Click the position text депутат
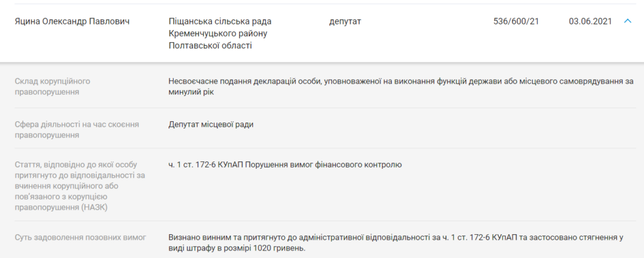 coord(345,21)
